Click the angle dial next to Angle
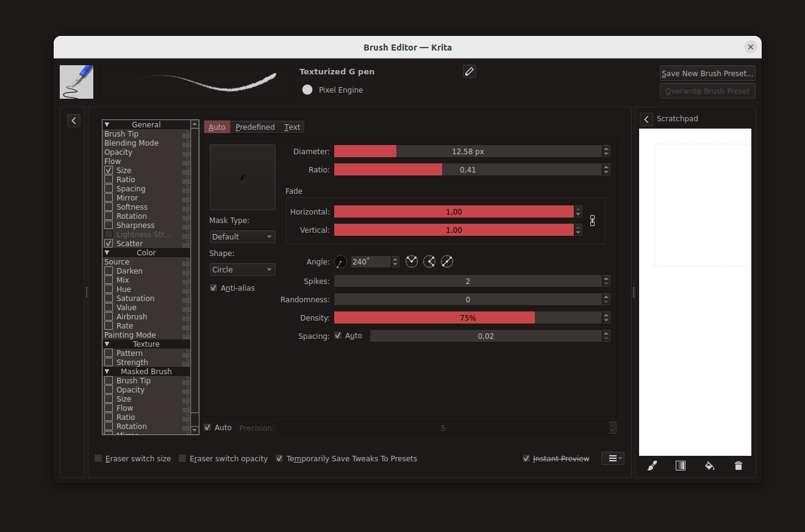 [340, 262]
